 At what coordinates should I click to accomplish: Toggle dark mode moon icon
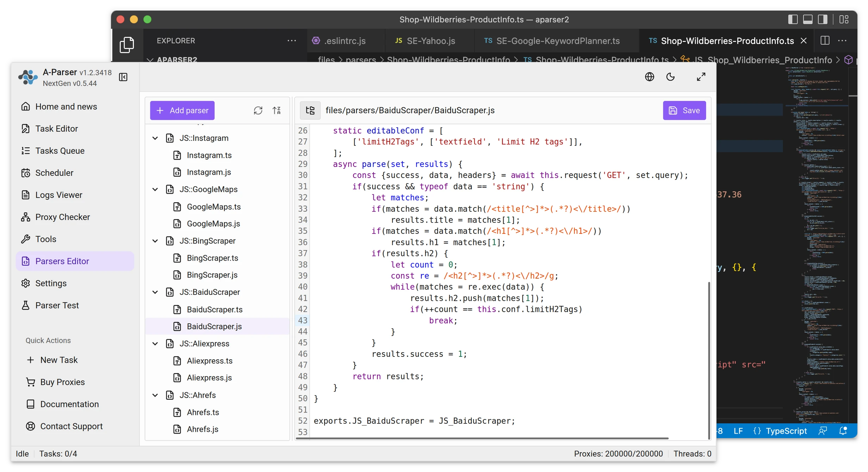point(671,77)
